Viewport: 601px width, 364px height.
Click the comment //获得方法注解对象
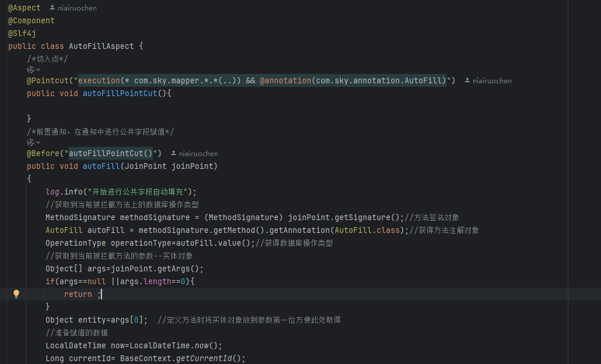pos(444,230)
